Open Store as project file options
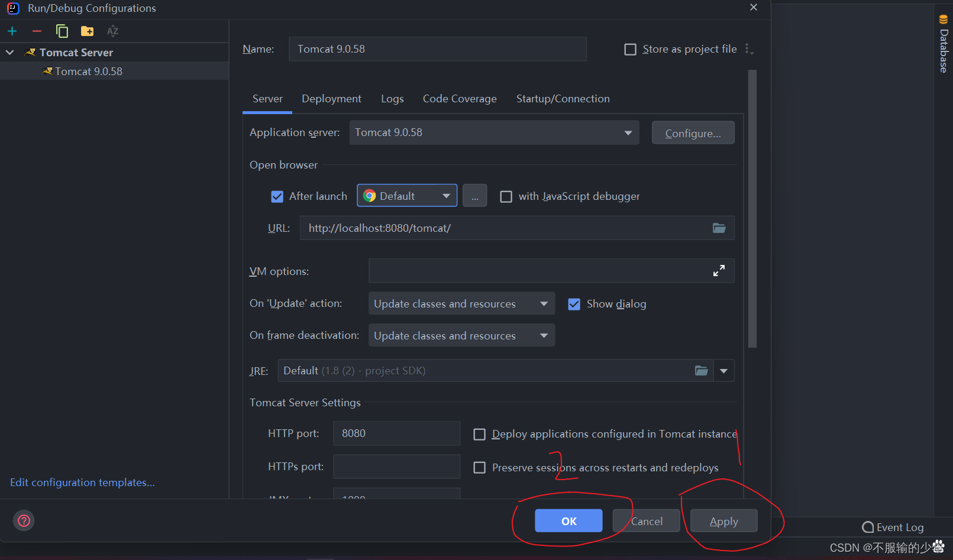The height and width of the screenshot is (560, 953). click(749, 49)
